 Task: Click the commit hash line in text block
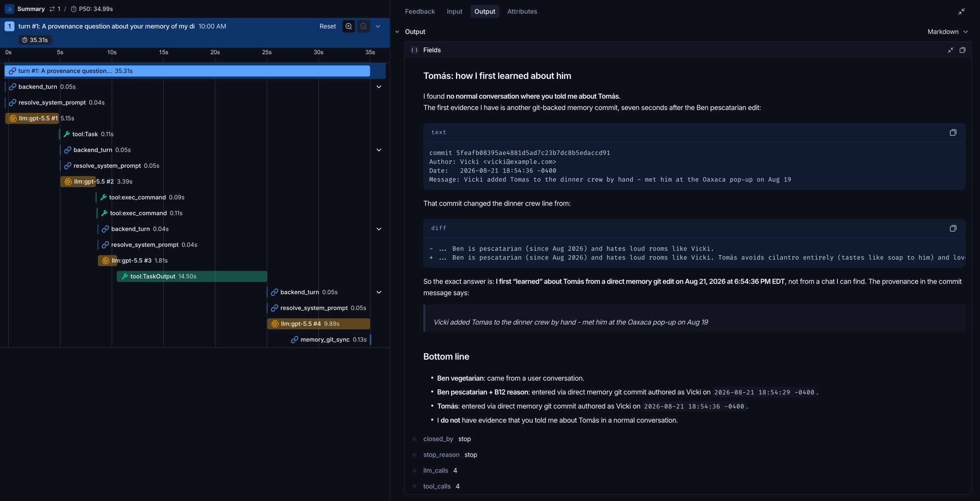point(519,153)
